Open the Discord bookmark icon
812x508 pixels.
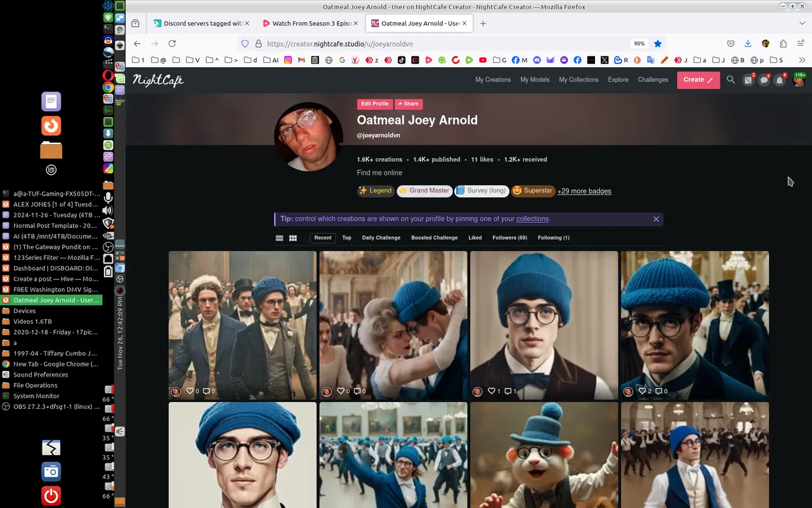537,60
